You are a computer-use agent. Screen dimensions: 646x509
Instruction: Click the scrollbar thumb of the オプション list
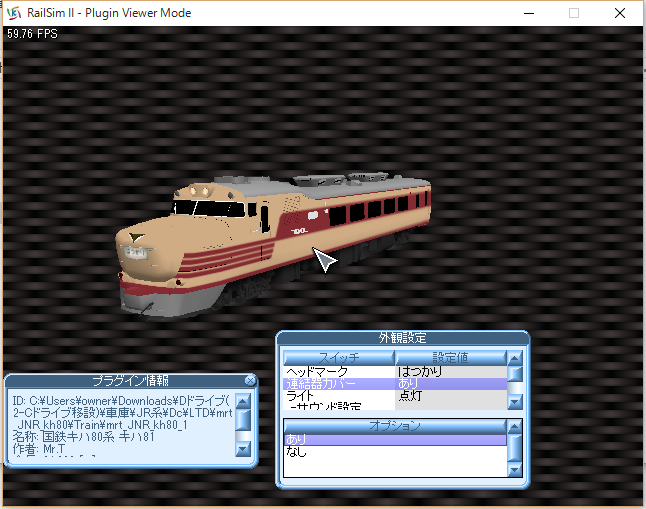pyautogui.click(x=515, y=448)
